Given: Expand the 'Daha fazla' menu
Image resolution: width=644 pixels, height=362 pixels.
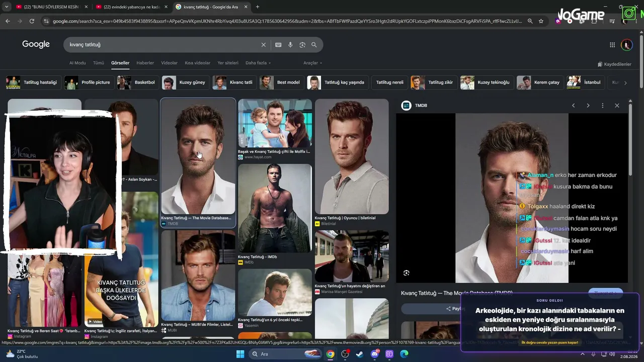Looking at the screenshot, I should [258, 63].
